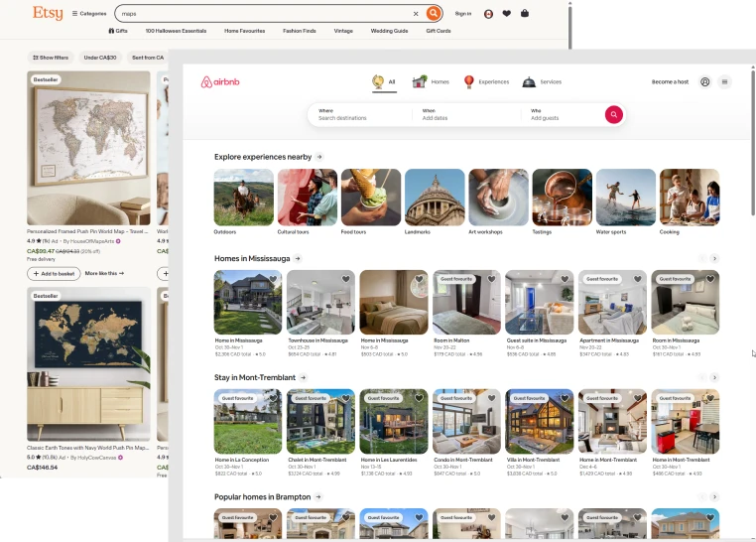The width and height of the screenshot is (756, 542).
Task: Open Cooking experience thumbnail
Action: point(689,198)
